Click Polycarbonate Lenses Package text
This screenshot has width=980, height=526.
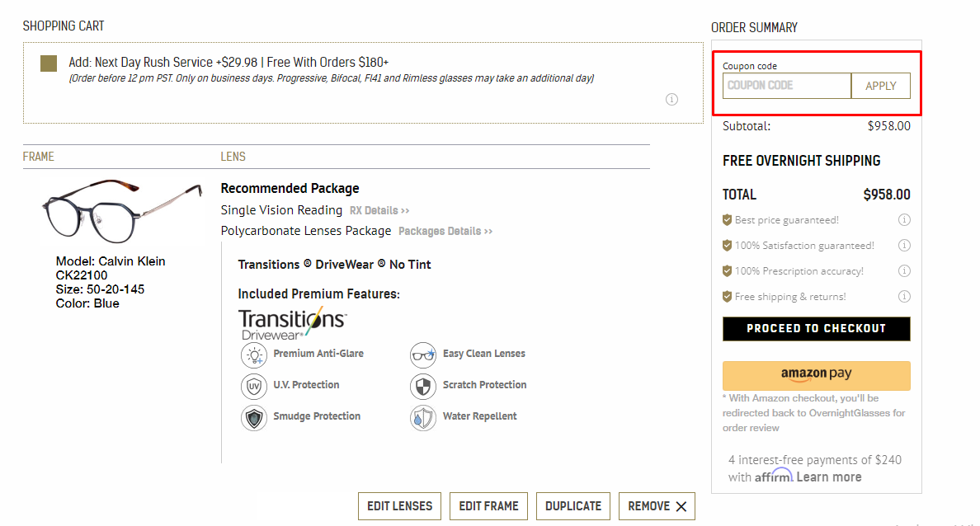(305, 231)
